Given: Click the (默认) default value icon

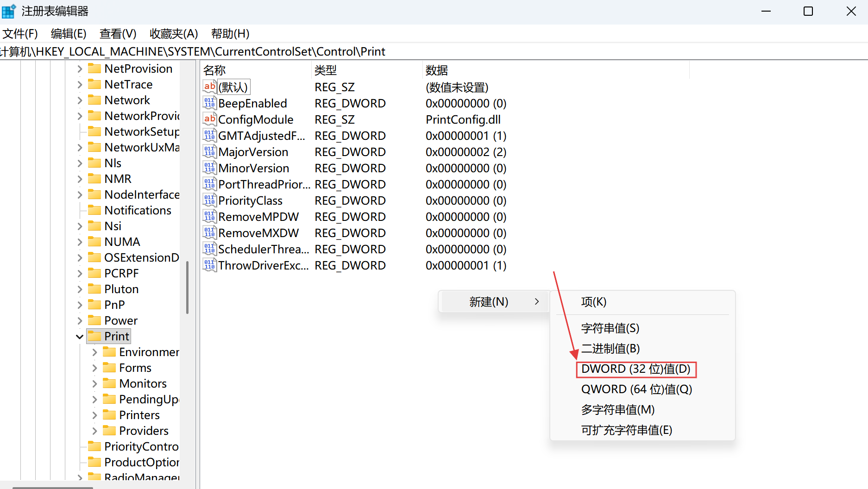Looking at the screenshot, I should tap(209, 87).
